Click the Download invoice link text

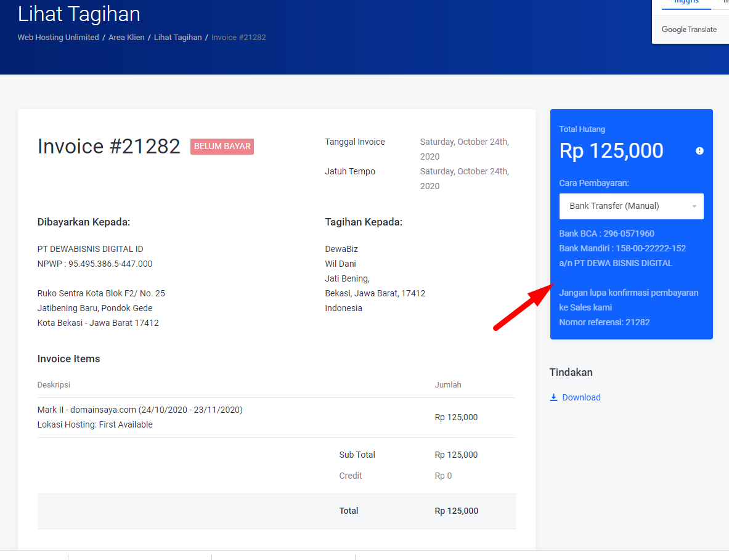tap(581, 397)
